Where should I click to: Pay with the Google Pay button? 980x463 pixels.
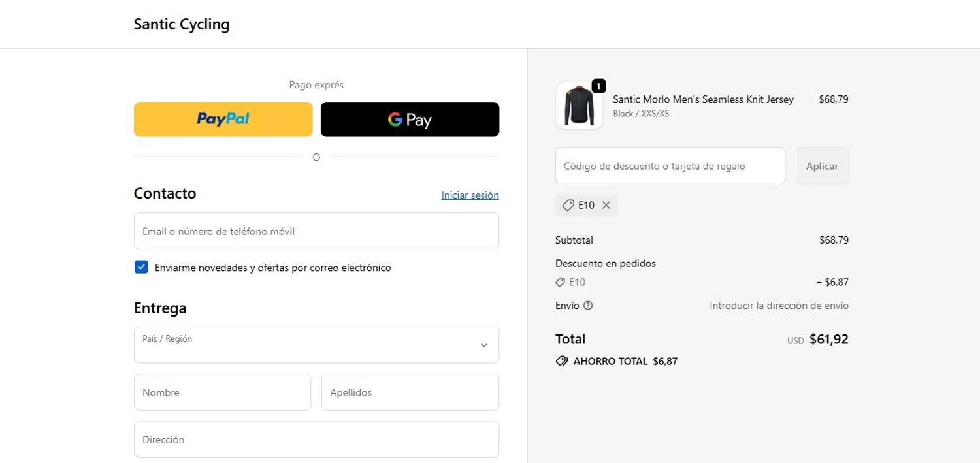[410, 120]
